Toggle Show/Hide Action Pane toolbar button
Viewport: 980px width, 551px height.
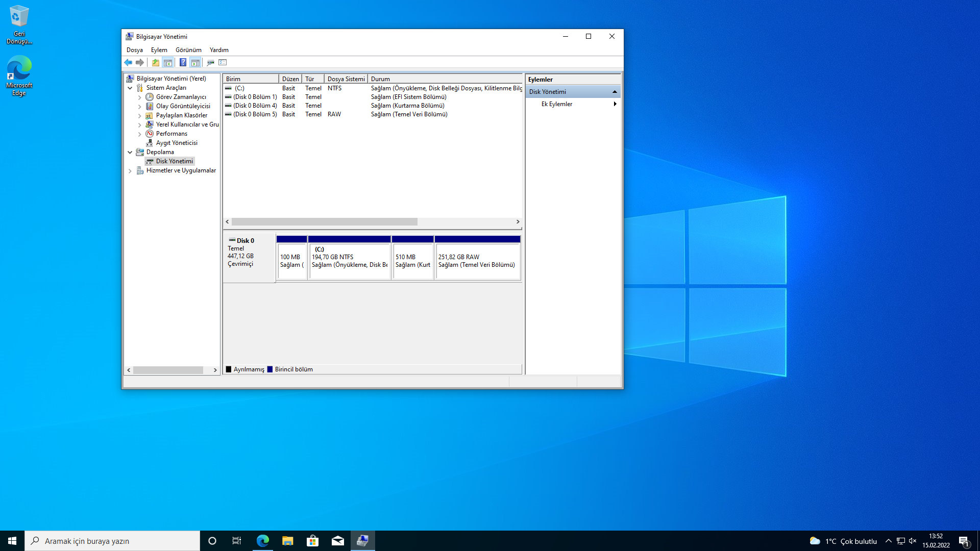click(195, 62)
